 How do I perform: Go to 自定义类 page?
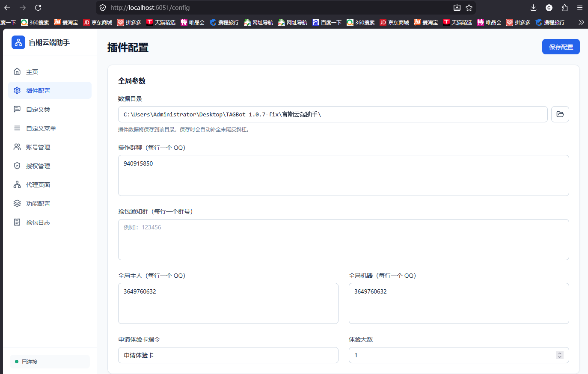click(50, 109)
